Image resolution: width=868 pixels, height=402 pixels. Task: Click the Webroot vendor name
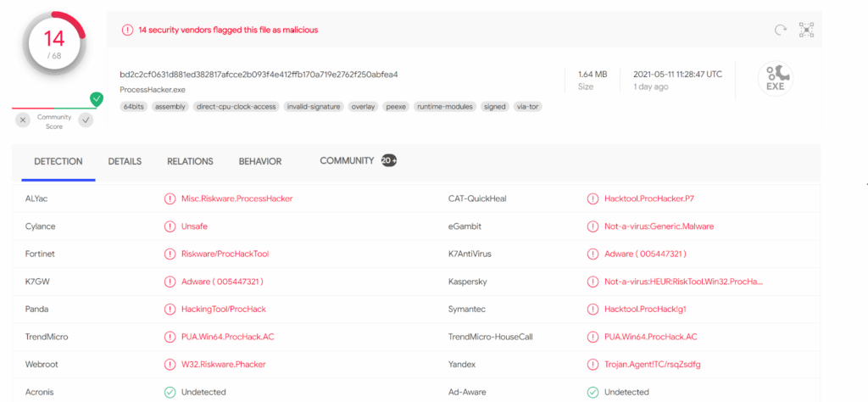click(42, 365)
